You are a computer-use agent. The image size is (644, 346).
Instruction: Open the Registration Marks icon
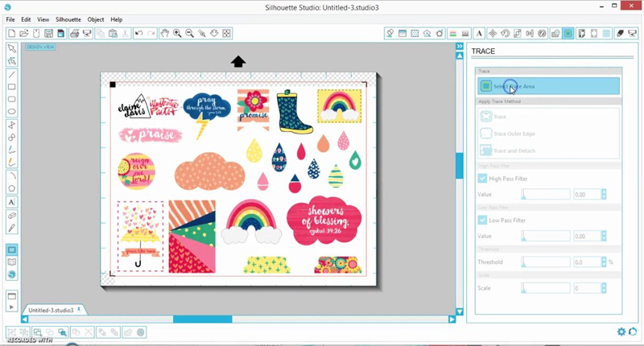pyautogui.click(x=594, y=33)
